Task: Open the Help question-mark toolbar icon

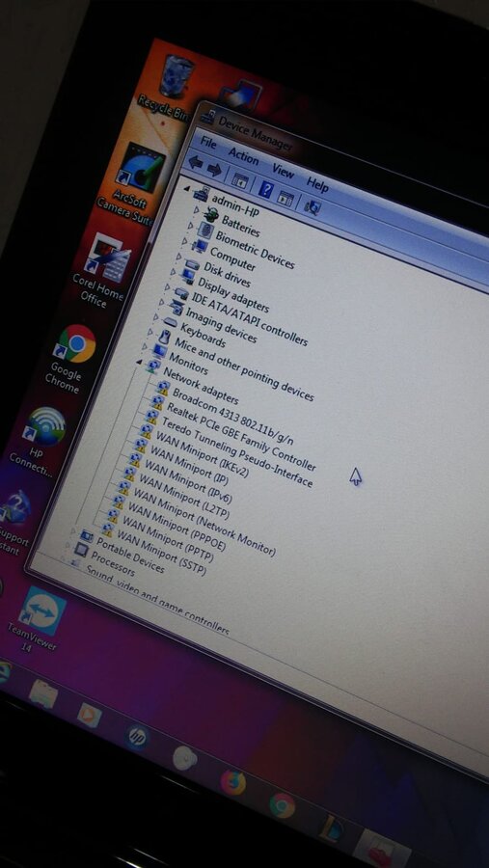Action: (266, 190)
